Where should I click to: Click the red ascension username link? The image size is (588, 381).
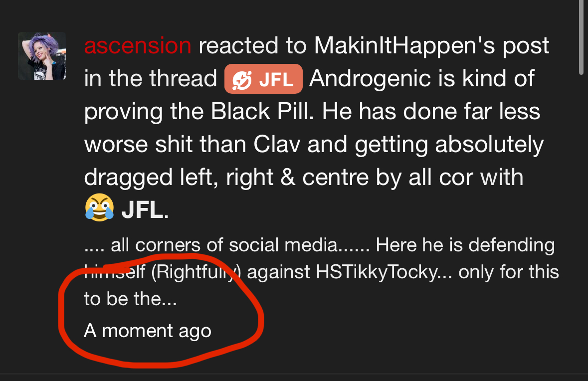point(138,45)
